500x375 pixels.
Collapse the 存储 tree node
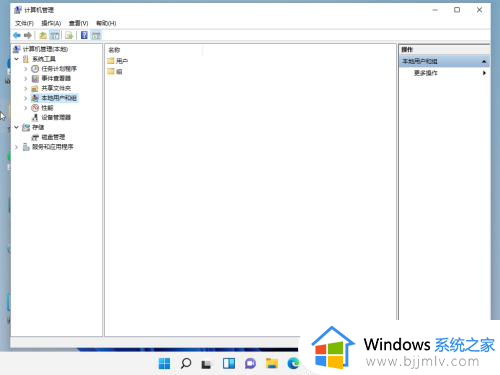(x=16, y=127)
